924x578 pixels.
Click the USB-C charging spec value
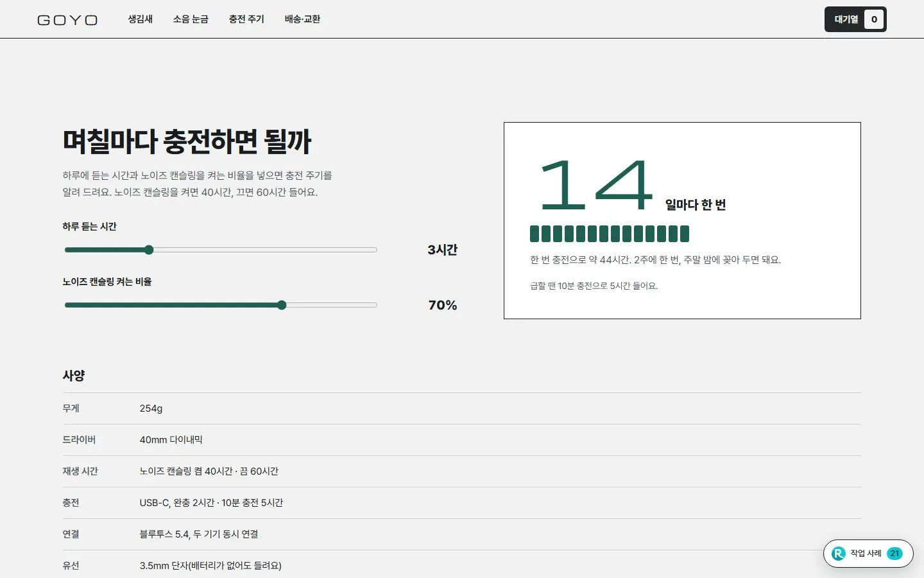click(211, 503)
